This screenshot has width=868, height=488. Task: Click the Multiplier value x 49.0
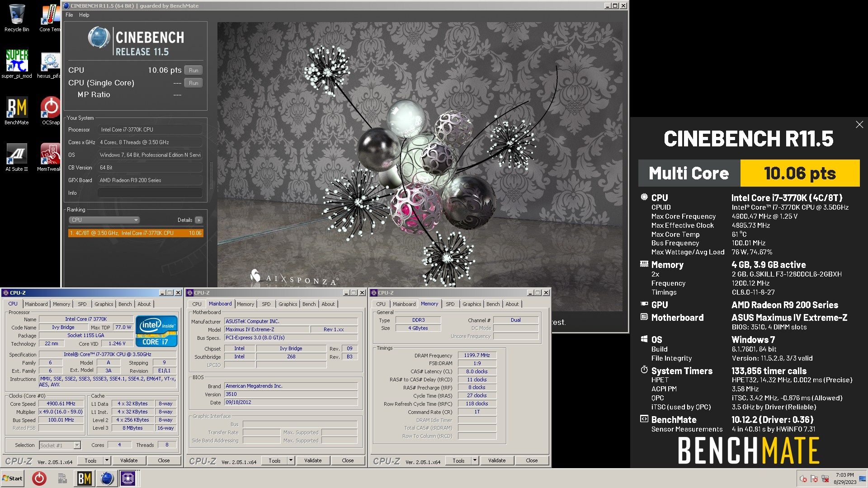[61, 412]
